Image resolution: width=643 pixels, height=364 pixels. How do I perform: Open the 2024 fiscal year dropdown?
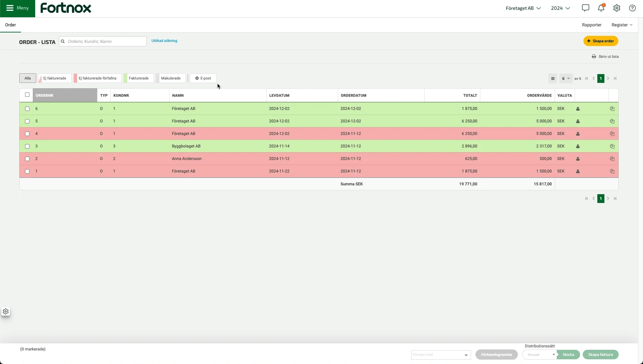pos(560,8)
